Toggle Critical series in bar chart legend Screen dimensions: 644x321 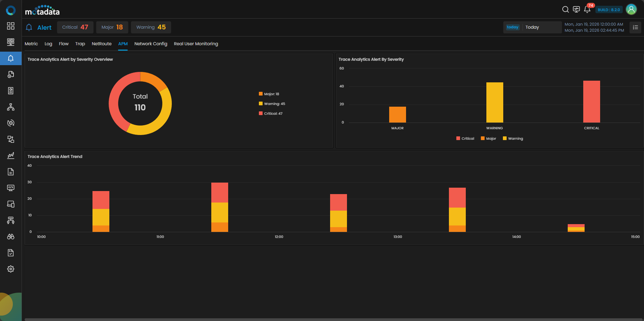tap(465, 138)
